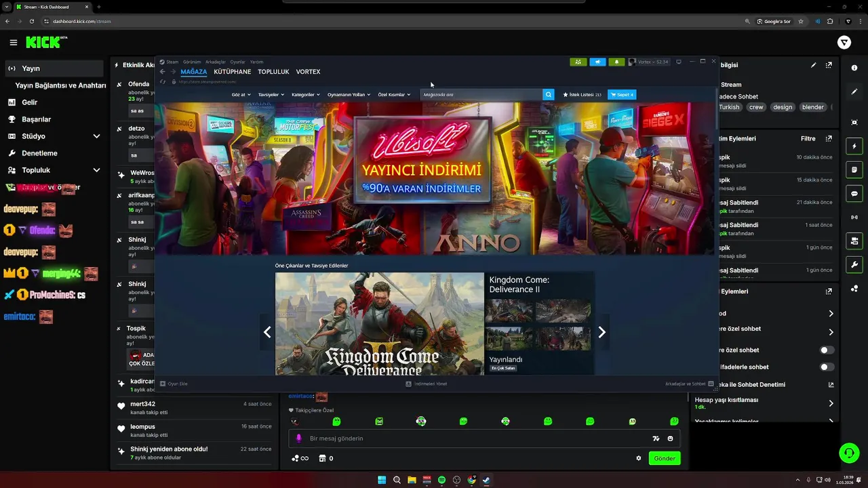Open Kingdom Come Deliverance II featured image
This screenshot has height=488, width=868.
point(380,323)
